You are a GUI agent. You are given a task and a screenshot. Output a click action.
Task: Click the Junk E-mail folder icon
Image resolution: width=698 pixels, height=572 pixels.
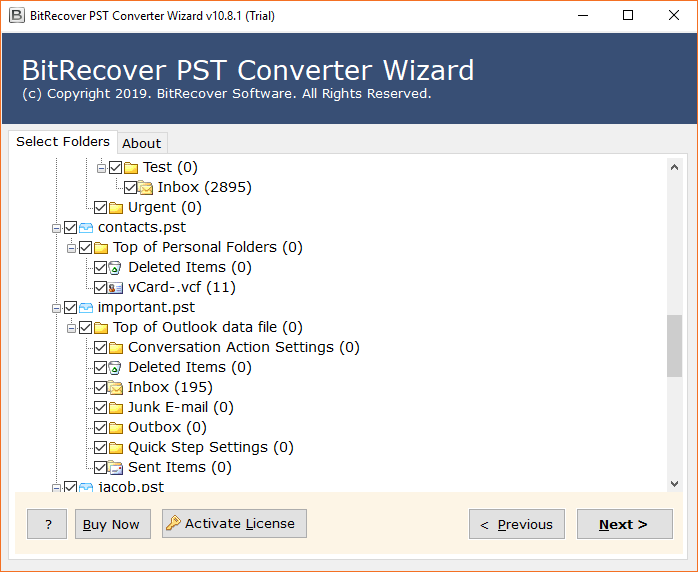(x=116, y=408)
